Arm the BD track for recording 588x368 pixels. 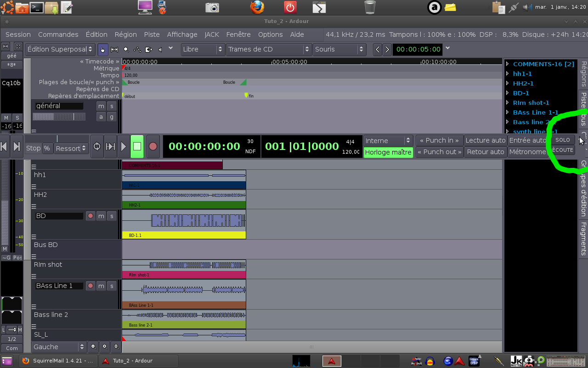point(90,216)
